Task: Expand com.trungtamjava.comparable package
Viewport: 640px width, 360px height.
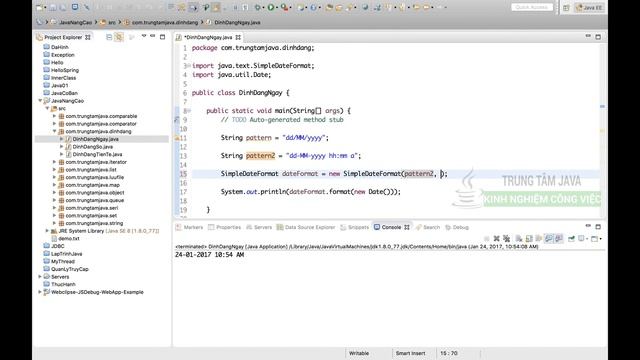Action: coord(54,116)
